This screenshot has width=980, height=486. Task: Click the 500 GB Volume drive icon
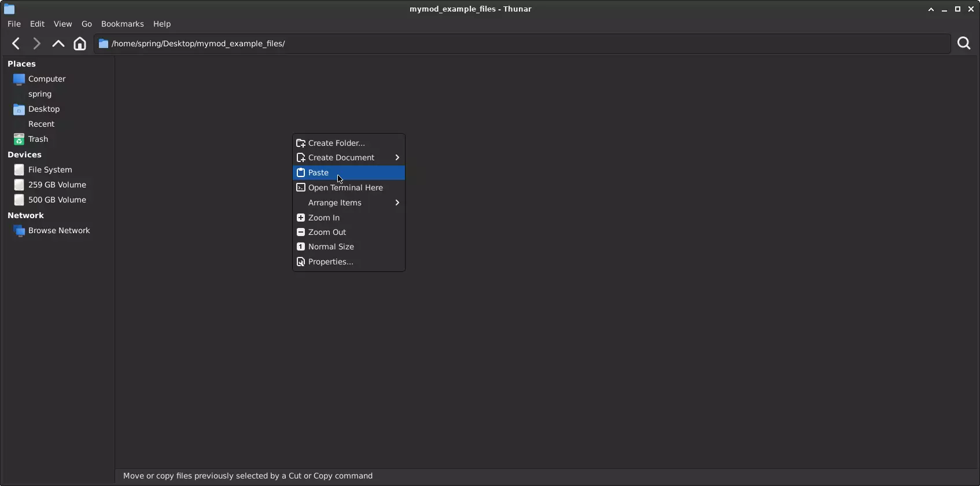point(19,200)
